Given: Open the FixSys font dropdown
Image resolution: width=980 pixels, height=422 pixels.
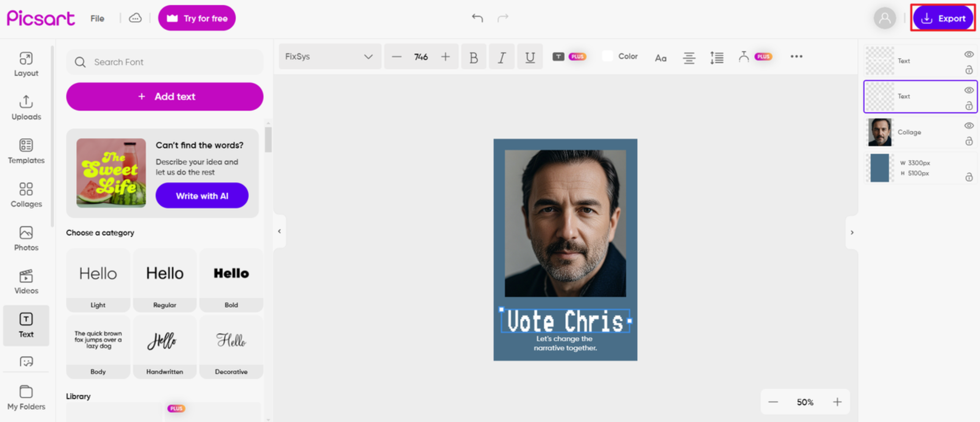Looking at the screenshot, I should click(329, 57).
